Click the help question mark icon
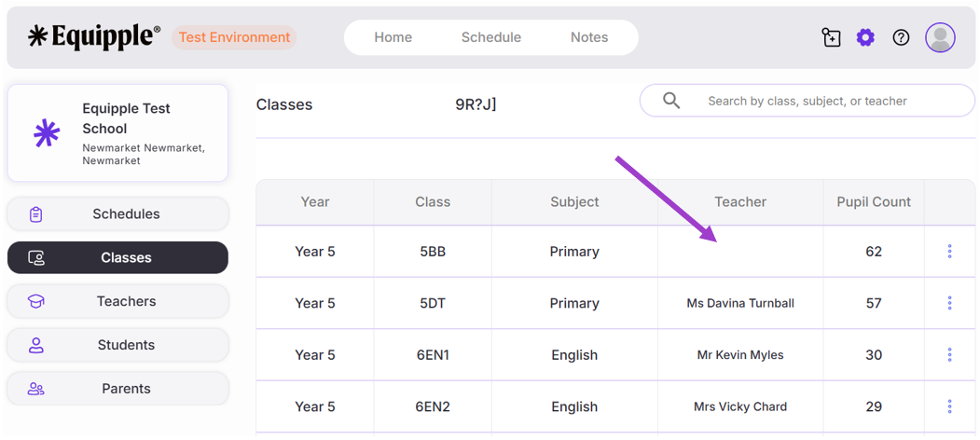Viewport: 980px width, 440px height. (901, 37)
